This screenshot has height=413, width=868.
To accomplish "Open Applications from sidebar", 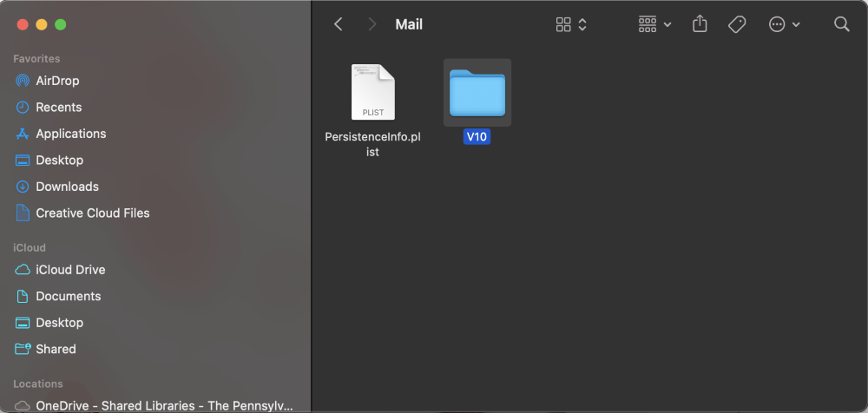I will tap(70, 134).
